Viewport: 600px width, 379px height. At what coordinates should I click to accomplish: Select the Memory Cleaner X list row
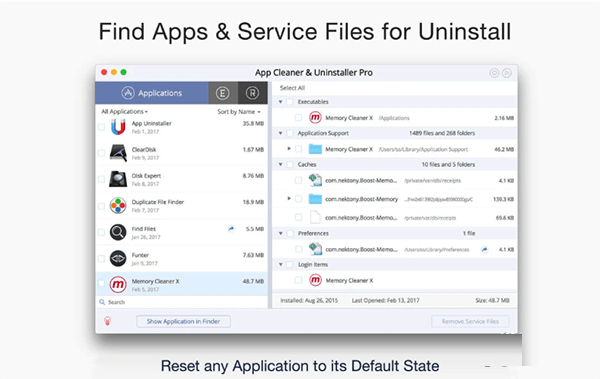[182, 284]
